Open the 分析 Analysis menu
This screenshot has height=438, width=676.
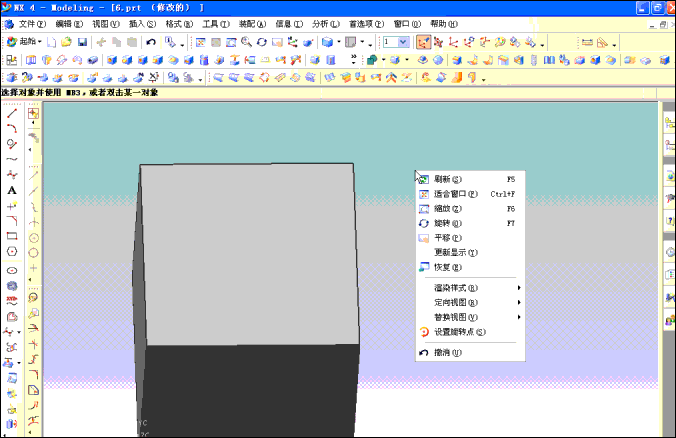(325, 24)
